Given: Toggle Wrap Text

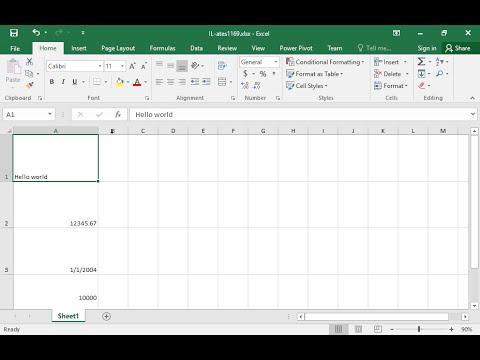Looking at the screenshot, I should (x=222, y=65).
